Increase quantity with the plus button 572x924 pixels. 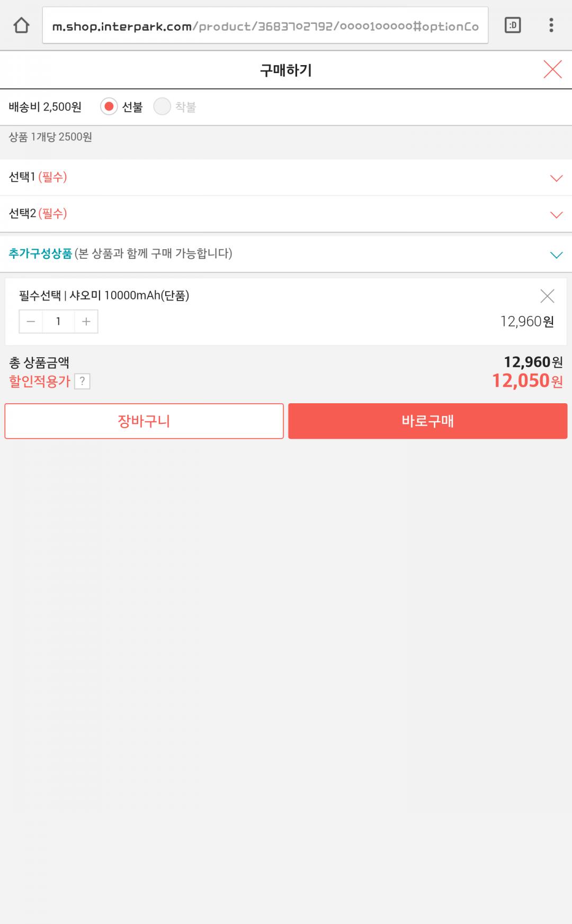coord(86,322)
